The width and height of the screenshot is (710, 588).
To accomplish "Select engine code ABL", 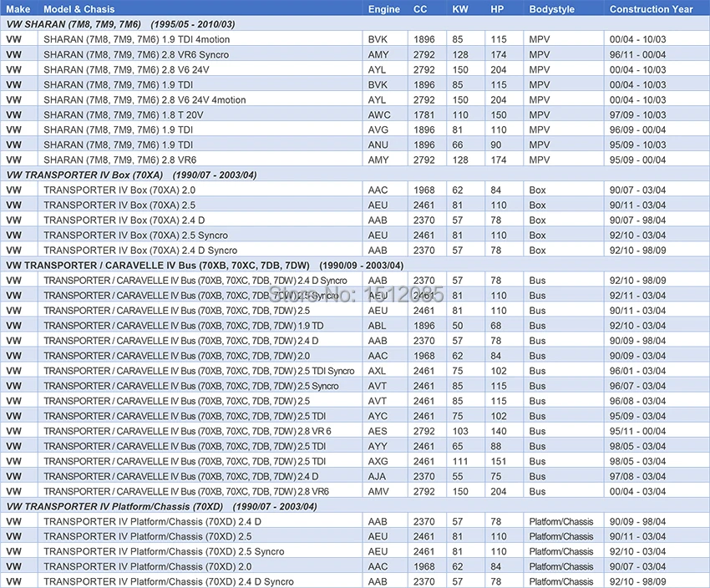I will tap(377, 326).
